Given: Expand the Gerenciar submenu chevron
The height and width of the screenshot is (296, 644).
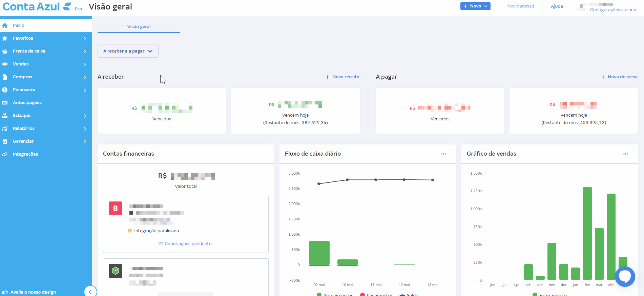Looking at the screenshot, I should point(85,142).
